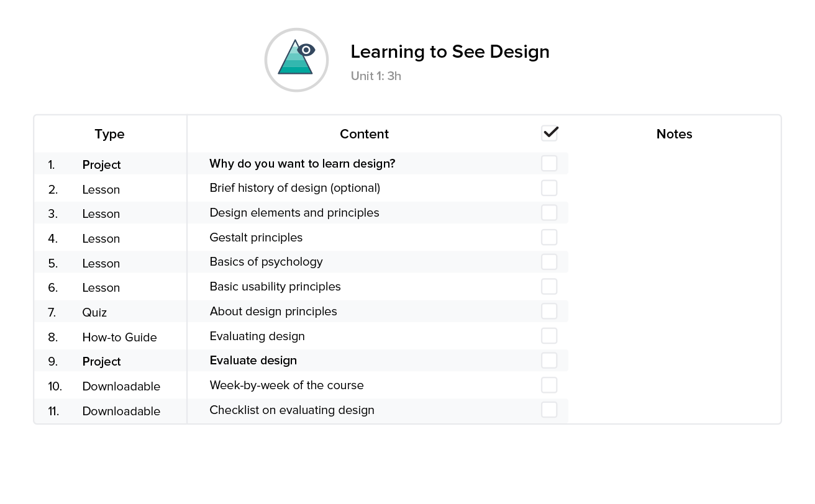Tick 'Week-by-week of the course' checkbox

[x=549, y=385]
